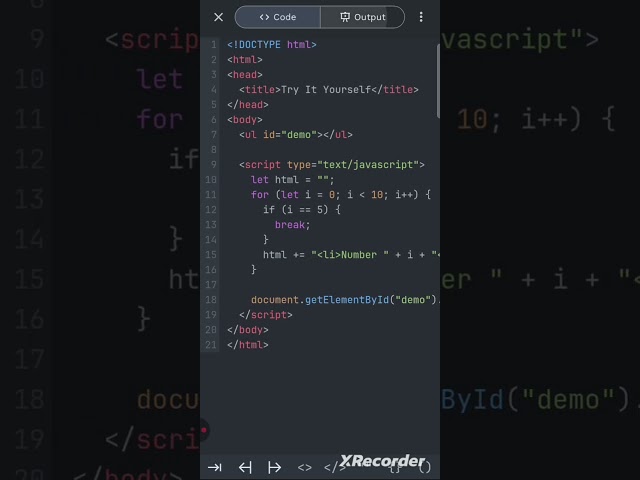The image size is (640, 480).
Task: Click the 'let html = "";' line
Action: coord(293,180)
